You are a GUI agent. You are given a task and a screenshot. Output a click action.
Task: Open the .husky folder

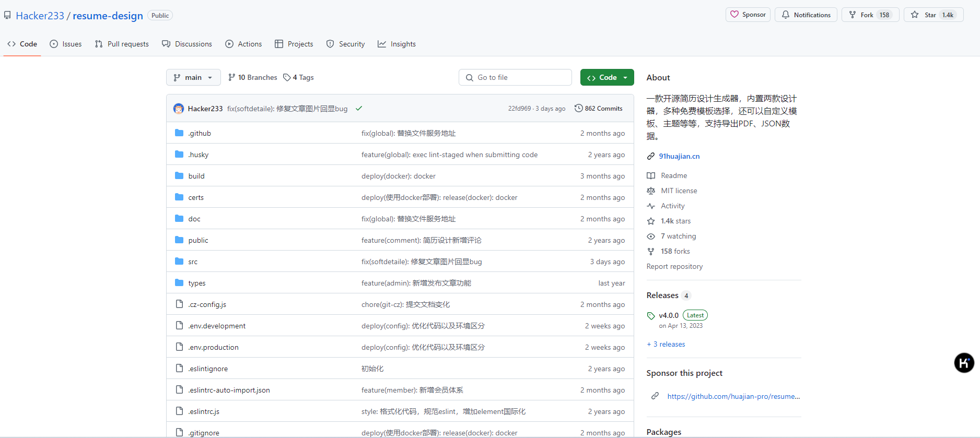[199, 155]
